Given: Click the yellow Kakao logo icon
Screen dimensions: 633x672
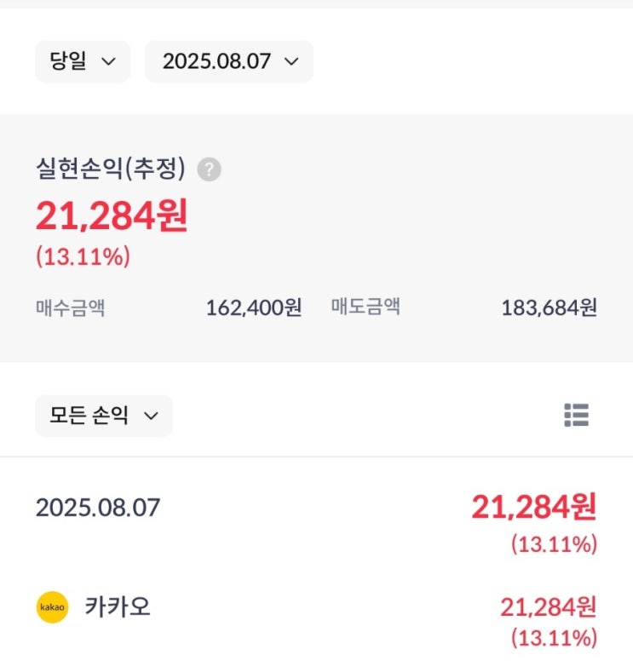Looking at the screenshot, I should (x=52, y=608).
